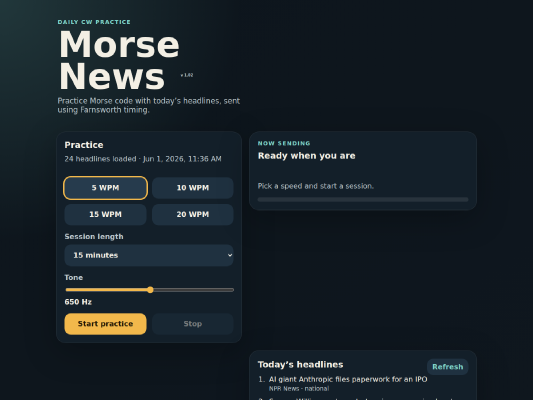Click the 'Tone' label
The image size is (533, 400).
74,278
